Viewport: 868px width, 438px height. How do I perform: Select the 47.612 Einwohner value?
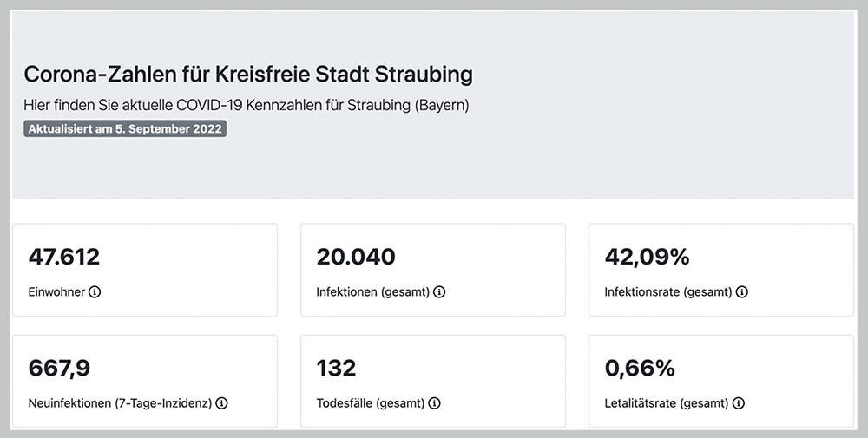[x=64, y=257]
